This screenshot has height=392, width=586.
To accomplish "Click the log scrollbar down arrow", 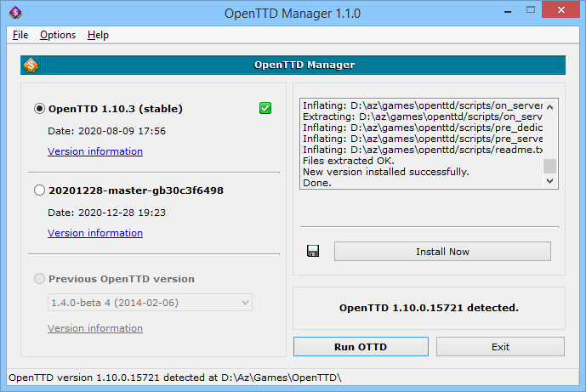I will pyautogui.click(x=549, y=181).
